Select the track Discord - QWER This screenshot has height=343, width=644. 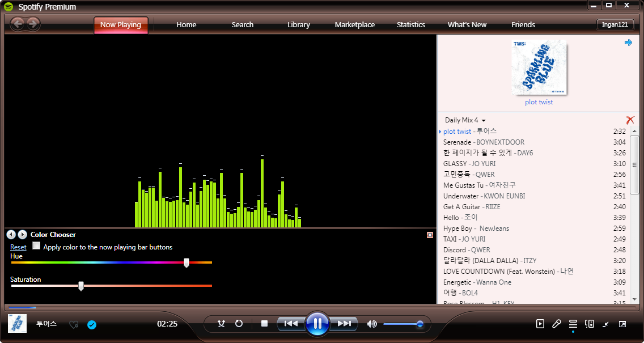click(x=535, y=250)
